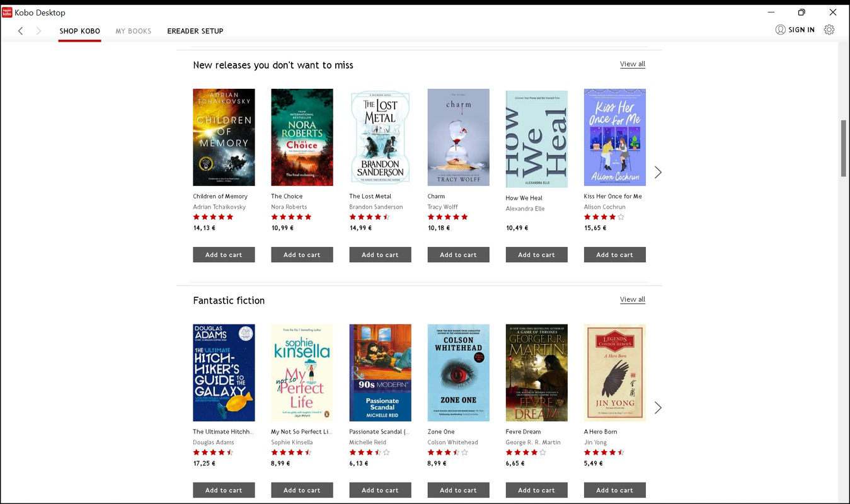The height and width of the screenshot is (504, 850).
Task: Click the star rating of Zone One
Action: (448, 452)
